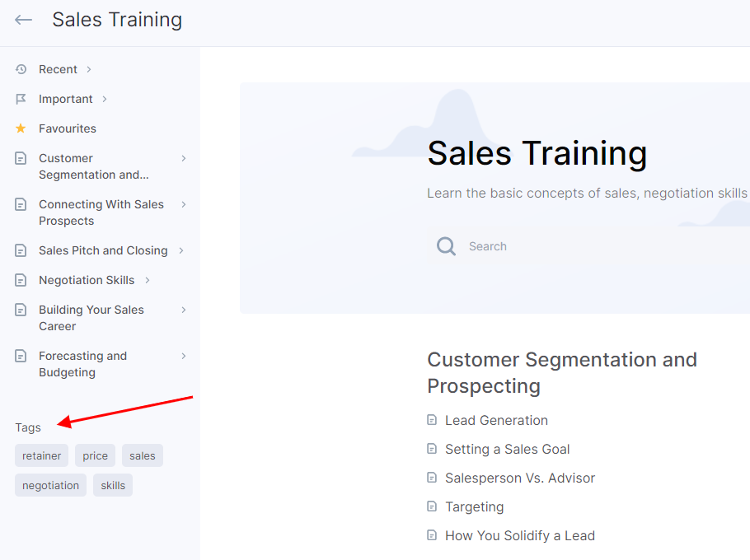Image resolution: width=750 pixels, height=560 pixels.
Task: Click the back arrow beside Sales Training
Action: coord(23,20)
